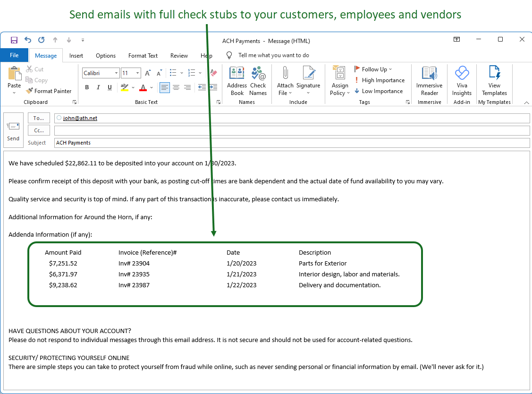Screen dimensions: 532x394
Task: Click the Save icon in quick access toolbar
Action: [x=14, y=40]
